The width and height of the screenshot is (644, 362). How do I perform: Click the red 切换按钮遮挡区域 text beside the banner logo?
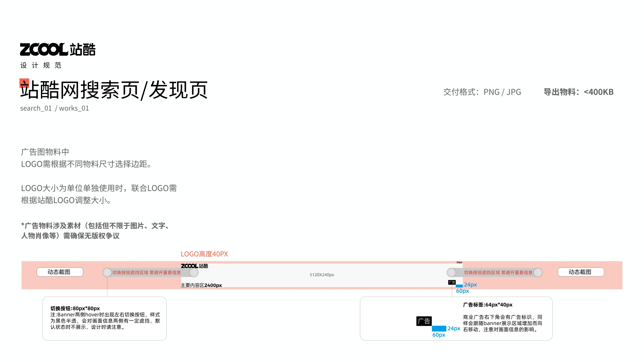(x=147, y=273)
